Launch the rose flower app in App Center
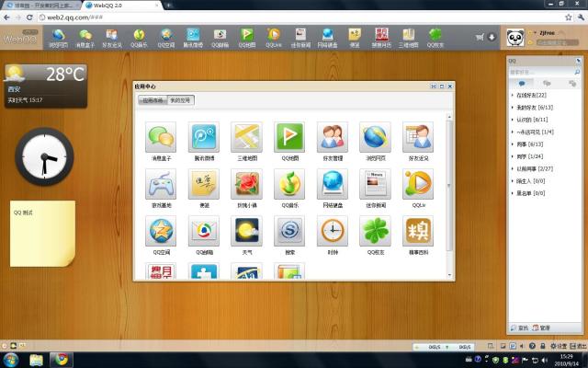The height and width of the screenshot is (368, 588). (x=247, y=184)
